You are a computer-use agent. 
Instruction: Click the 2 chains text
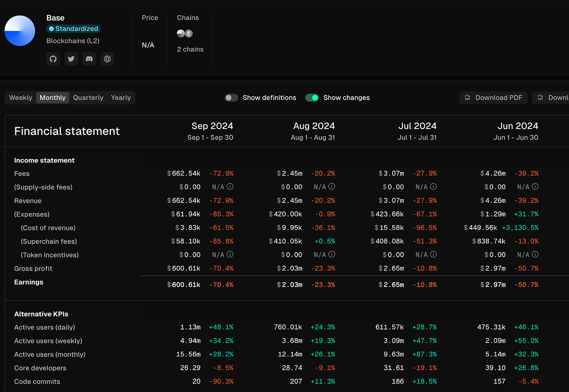click(190, 49)
